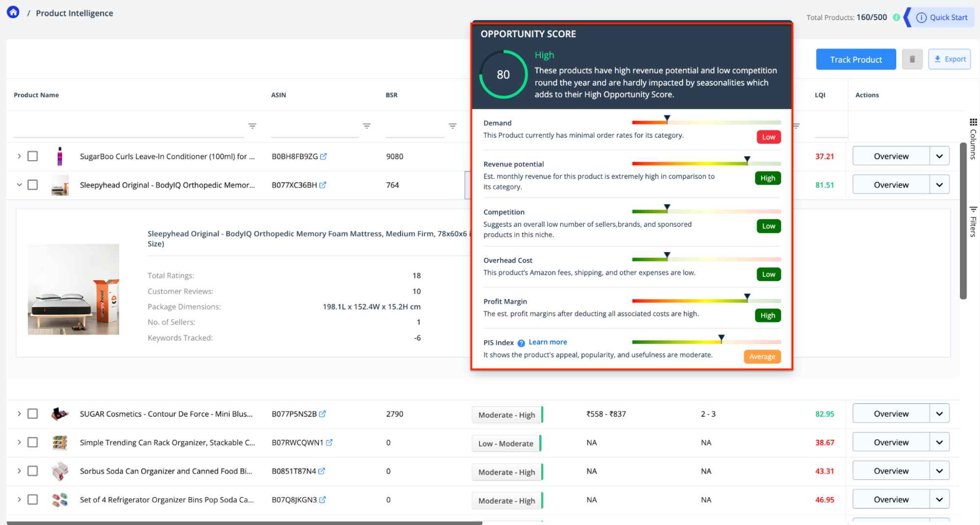This screenshot has height=525, width=980.
Task: Open actions dropdown for Sleepyhead Original row
Action: tap(939, 185)
